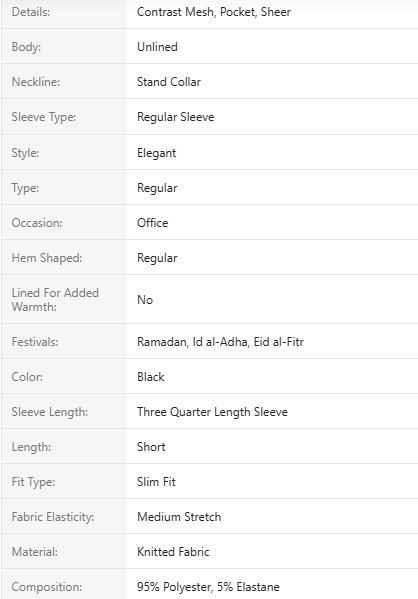The height and width of the screenshot is (599, 418).
Task: Select the Contrast Mesh, Pocket, Sheer value
Action: pos(214,12)
